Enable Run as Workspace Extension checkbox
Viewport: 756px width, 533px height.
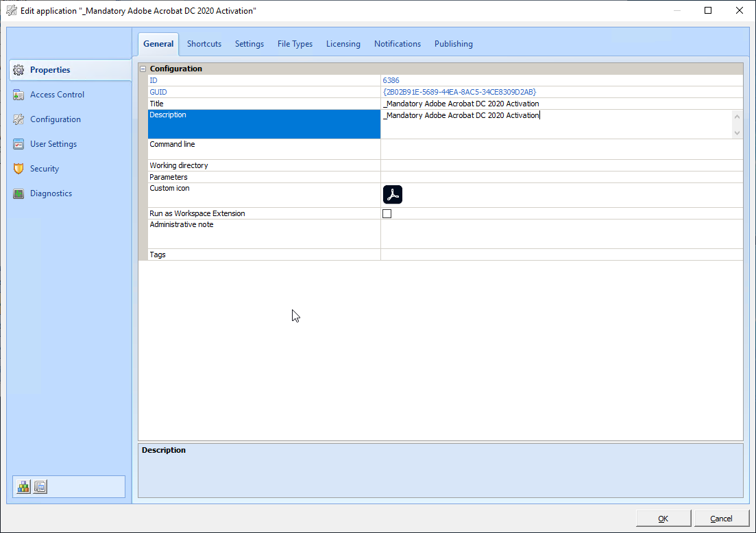(387, 213)
